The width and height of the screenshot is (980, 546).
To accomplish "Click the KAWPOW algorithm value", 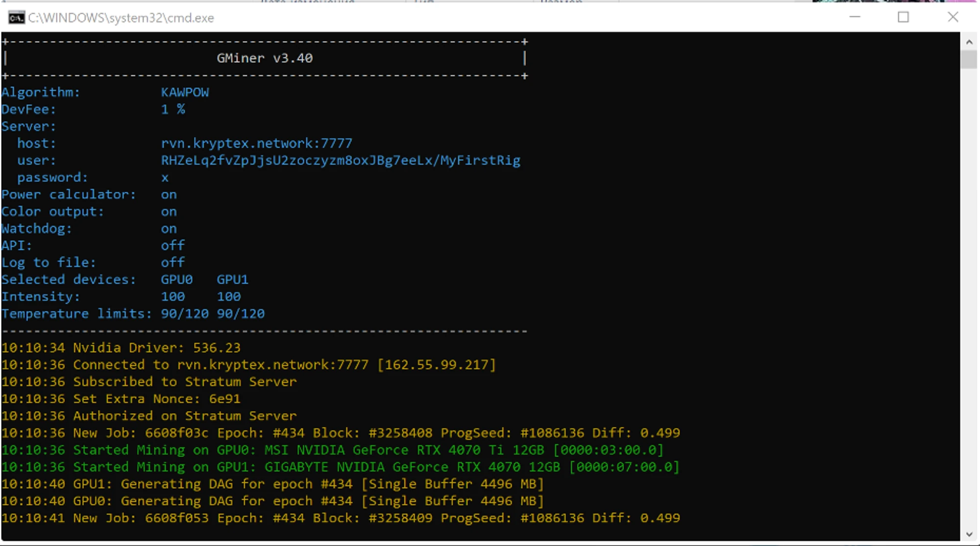I will tap(185, 93).
